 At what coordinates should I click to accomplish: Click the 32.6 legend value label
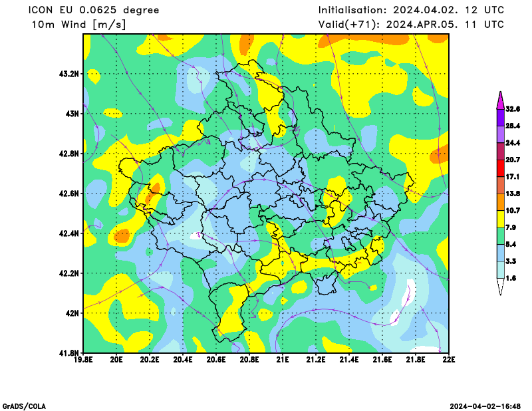pos(513,109)
